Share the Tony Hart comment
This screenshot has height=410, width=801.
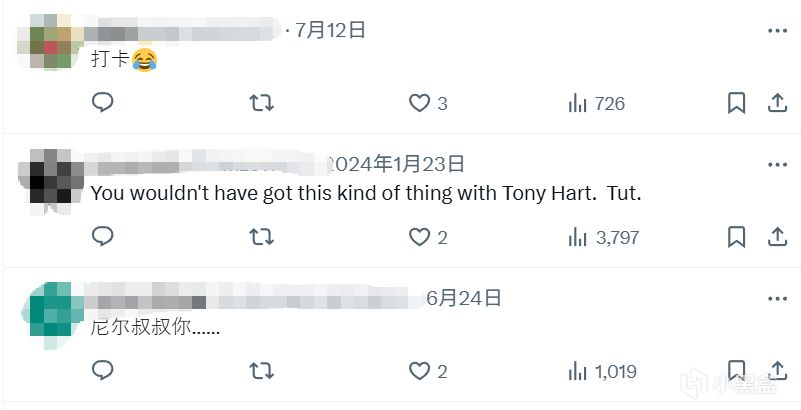click(777, 237)
